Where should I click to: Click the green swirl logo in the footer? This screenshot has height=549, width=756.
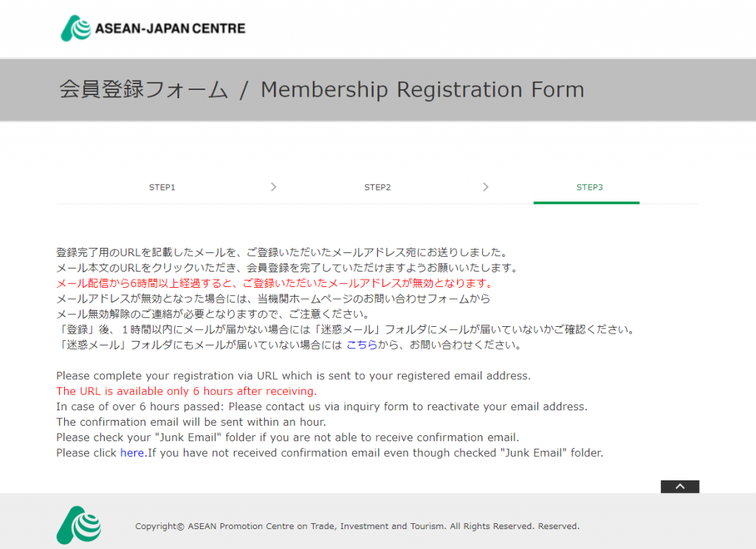click(x=78, y=525)
